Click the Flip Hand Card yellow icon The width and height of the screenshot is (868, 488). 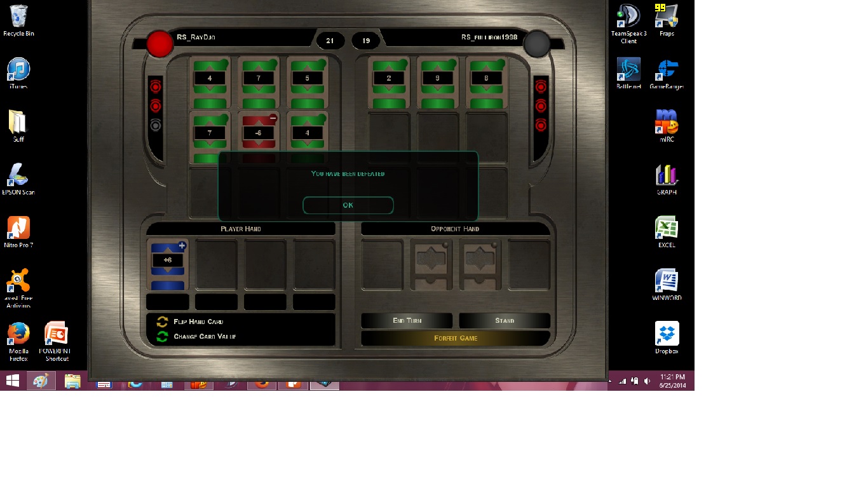click(163, 322)
